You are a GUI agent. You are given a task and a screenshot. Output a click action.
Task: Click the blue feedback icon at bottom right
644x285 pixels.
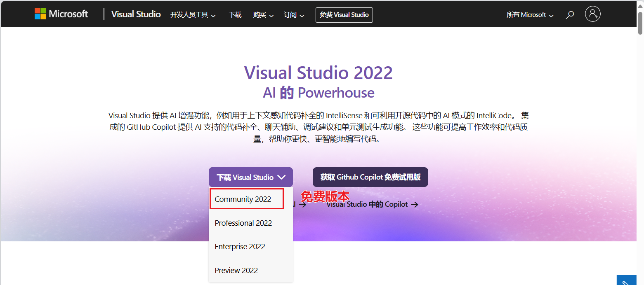[626, 280]
